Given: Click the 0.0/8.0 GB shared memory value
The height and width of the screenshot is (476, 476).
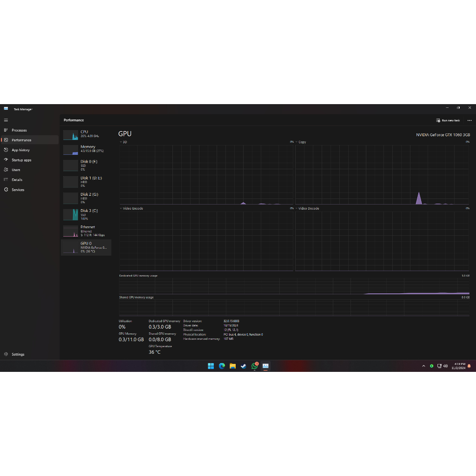Looking at the screenshot, I should (x=160, y=340).
